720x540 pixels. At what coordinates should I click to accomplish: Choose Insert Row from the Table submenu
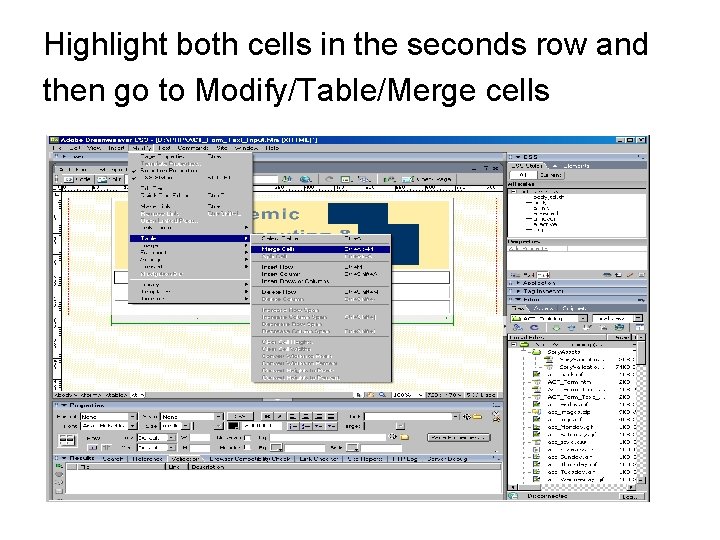321,266
